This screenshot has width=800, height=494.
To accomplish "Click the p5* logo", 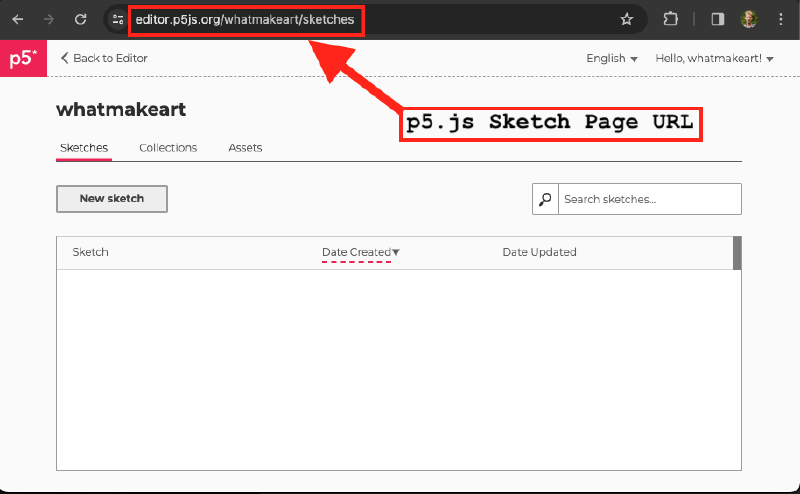I will point(23,58).
